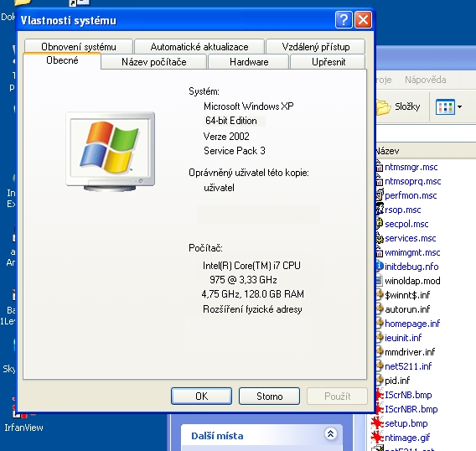Select file IScrNBR.bmp
This screenshot has width=476, height=451.
click(x=411, y=409)
